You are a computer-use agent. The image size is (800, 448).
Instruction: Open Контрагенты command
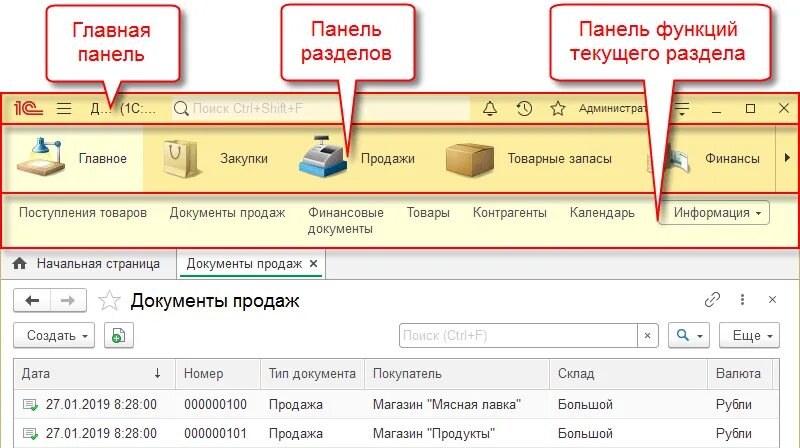(x=510, y=212)
